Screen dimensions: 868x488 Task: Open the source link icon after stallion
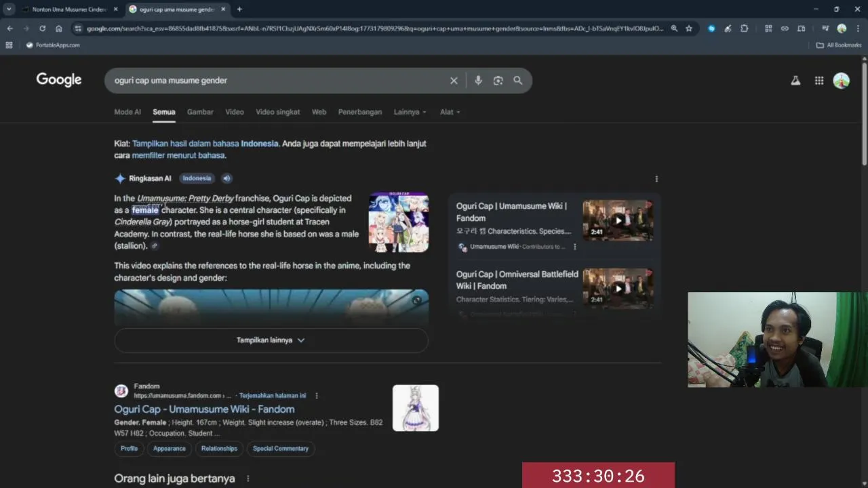point(155,246)
